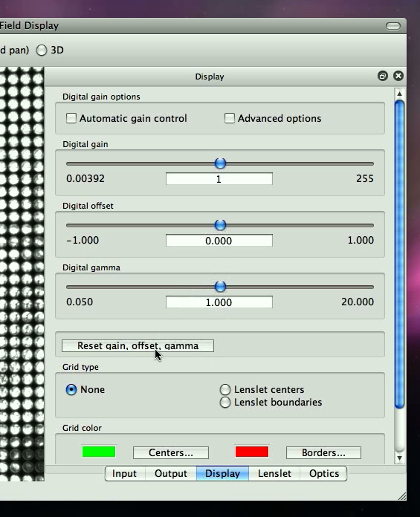Reset gain, offset, gamma
Viewport: 420px width, 517px height.
click(138, 345)
